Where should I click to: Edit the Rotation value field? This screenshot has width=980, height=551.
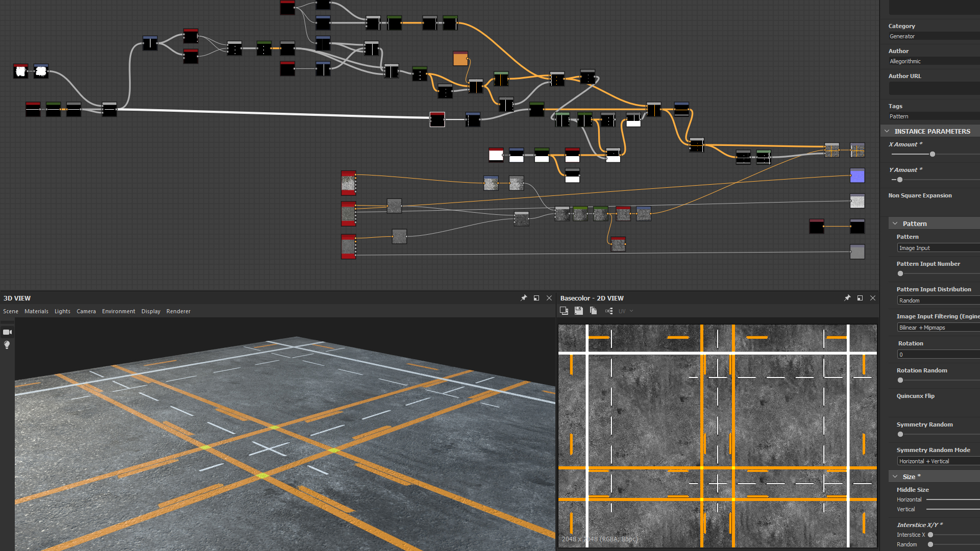[x=938, y=354]
